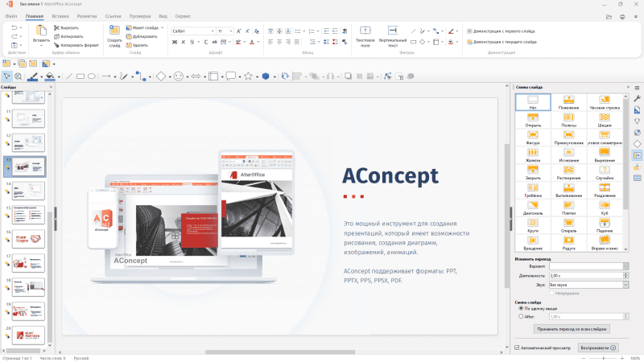The width and height of the screenshot is (644, 362).
Task: Open the Звук Без звука dropdown
Action: (625, 285)
